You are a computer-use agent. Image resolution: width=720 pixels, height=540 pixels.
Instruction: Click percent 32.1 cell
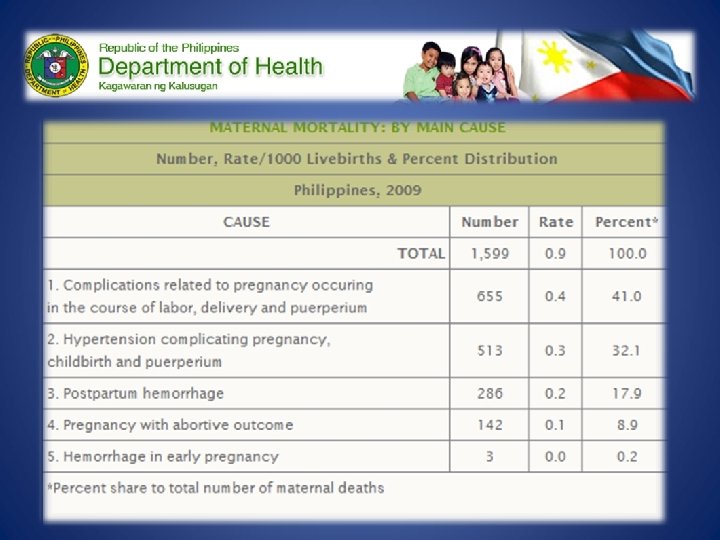(x=626, y=351)
